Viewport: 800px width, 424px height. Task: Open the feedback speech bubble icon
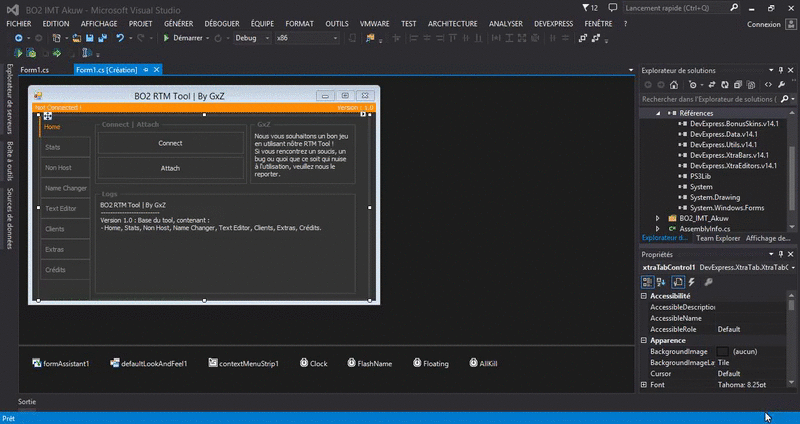tap(613, 8)
